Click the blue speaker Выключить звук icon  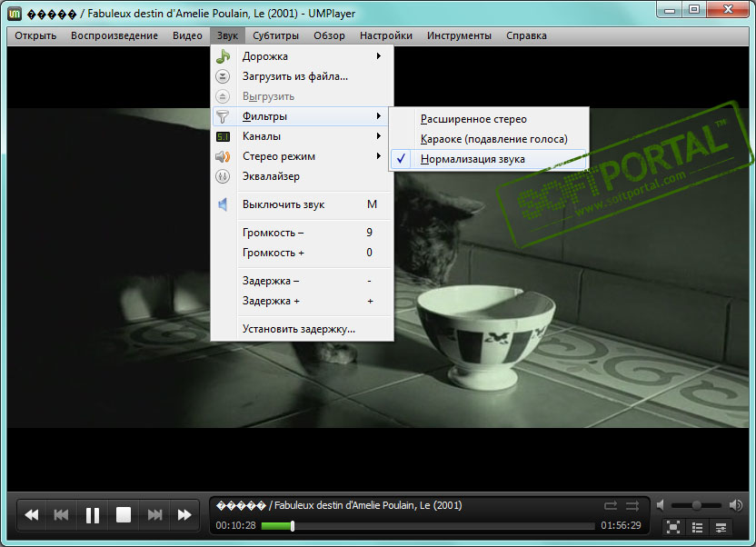[x=223, y=204]
